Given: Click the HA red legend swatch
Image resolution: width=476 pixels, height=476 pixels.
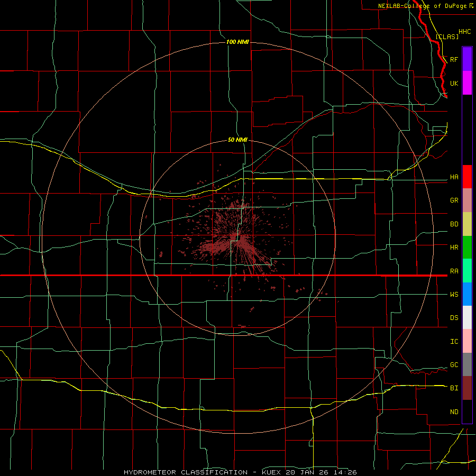Looking at the screenshot, I should (x=467, y=177).
